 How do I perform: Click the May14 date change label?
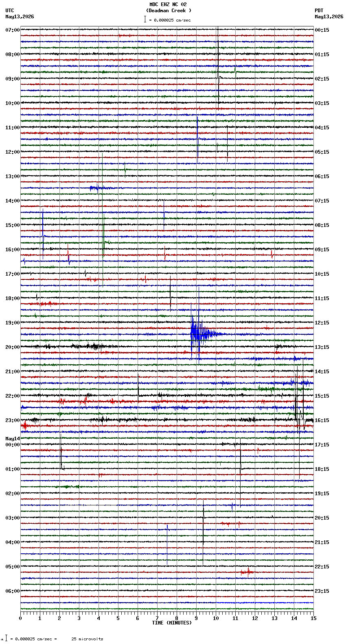pyautogui.click(x=13, y=439)
